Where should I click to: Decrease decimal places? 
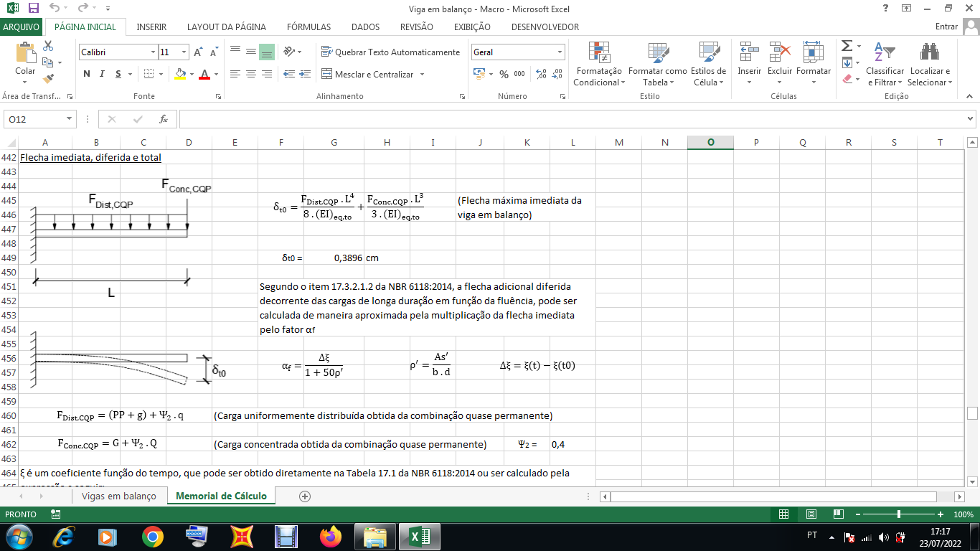[557, 74]
